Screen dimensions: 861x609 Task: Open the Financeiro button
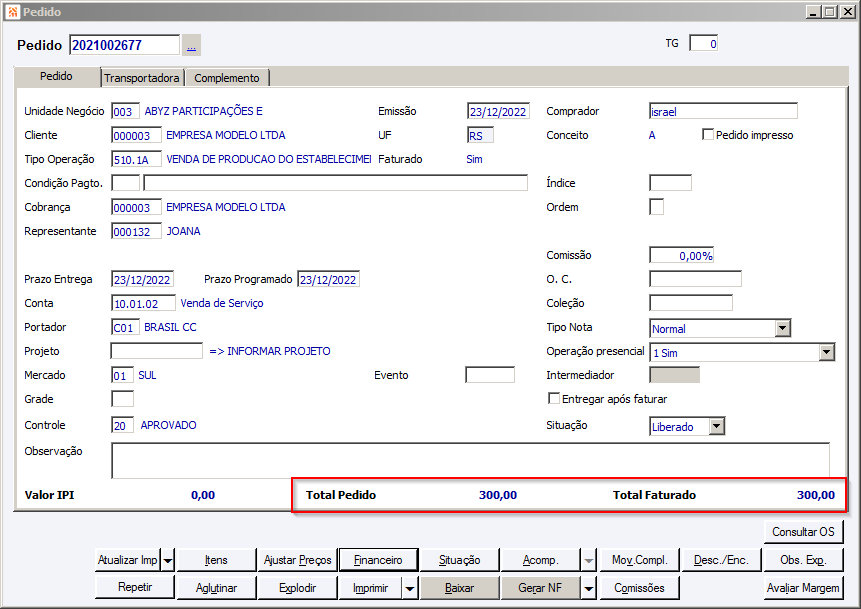point(378,560)
